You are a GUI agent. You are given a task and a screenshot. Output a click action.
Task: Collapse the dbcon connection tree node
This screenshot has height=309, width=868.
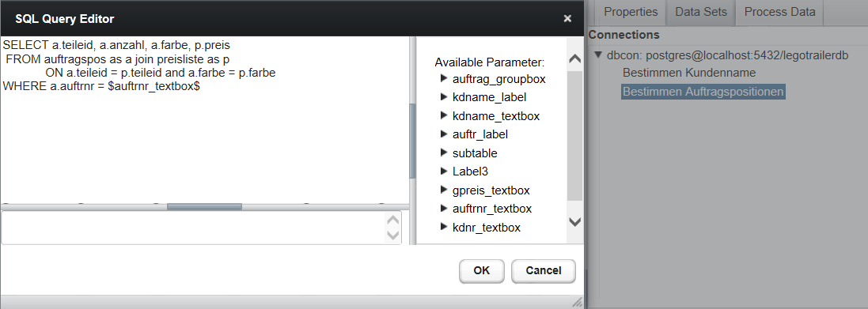(x=598, y=55)
